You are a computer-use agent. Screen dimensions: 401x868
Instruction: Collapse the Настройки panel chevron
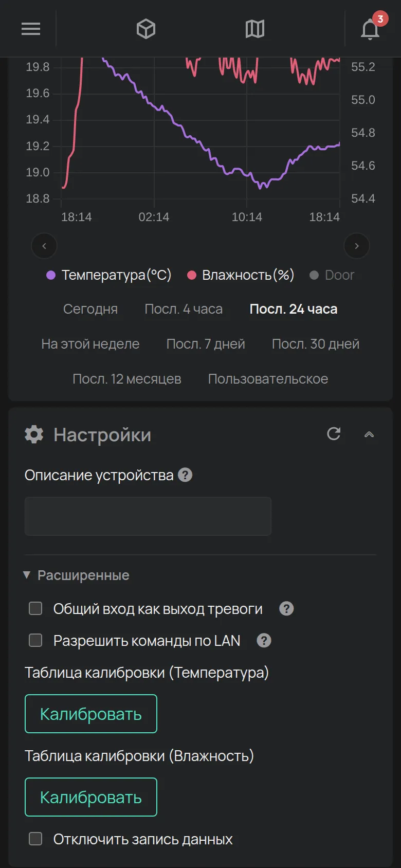[x=369, y=435]
